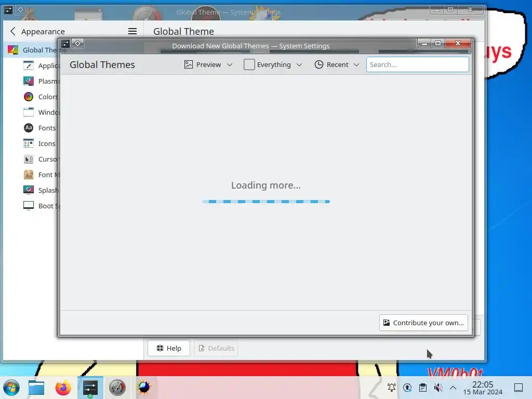Click the pin diamond icon on dialog titlebar
Screen dimensions: 532x399
point(78,44)
